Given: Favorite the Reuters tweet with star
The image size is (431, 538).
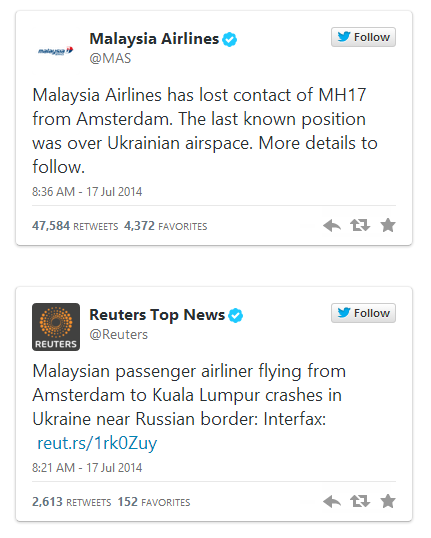Looking at the screenshot, I should pos(388,501).
